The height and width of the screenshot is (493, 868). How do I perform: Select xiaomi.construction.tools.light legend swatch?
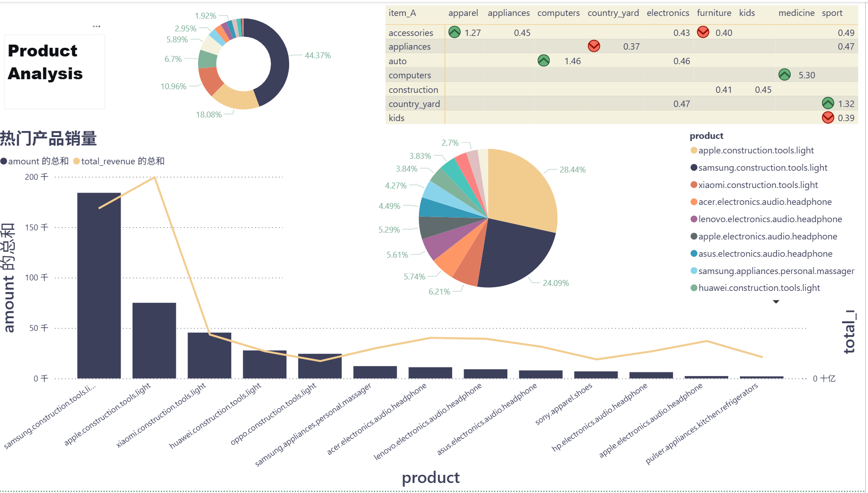pos(694,185)
